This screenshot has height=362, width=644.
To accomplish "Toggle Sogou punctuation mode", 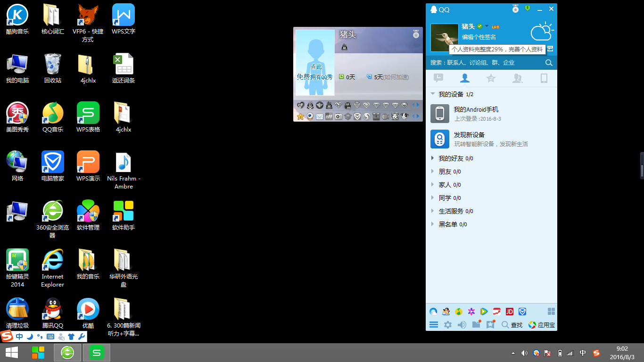I will tap(40, 337).
